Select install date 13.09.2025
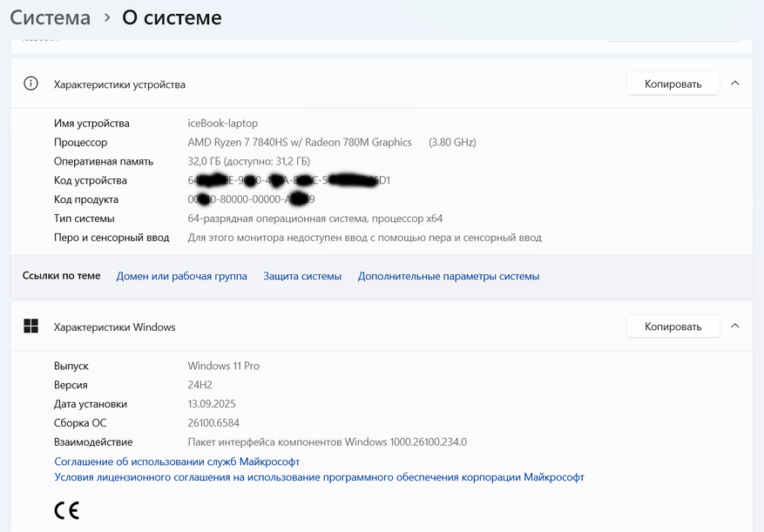 (x=212, y=404)
